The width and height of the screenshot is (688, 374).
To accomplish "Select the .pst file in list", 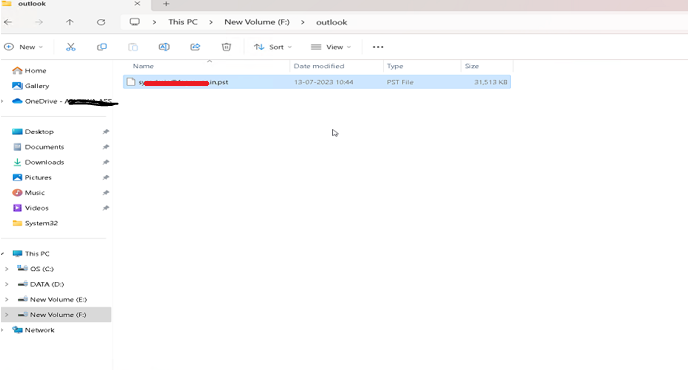I will click(317, 82).
